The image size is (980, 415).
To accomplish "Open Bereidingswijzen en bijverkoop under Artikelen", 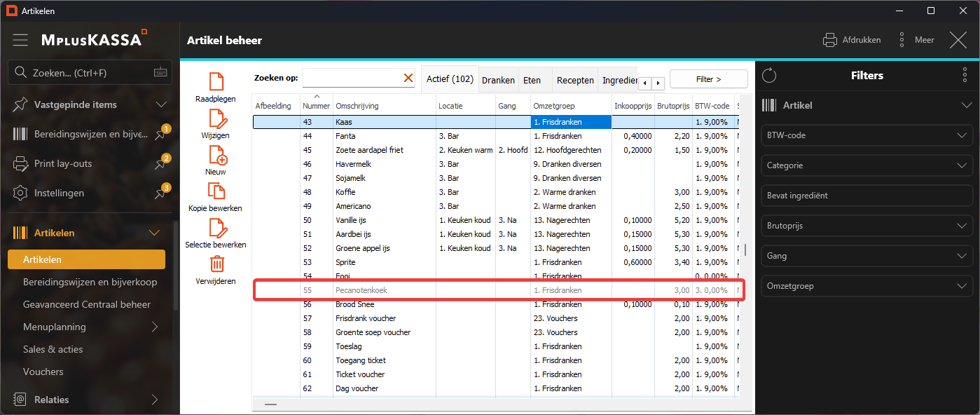I will click(90, 282).
